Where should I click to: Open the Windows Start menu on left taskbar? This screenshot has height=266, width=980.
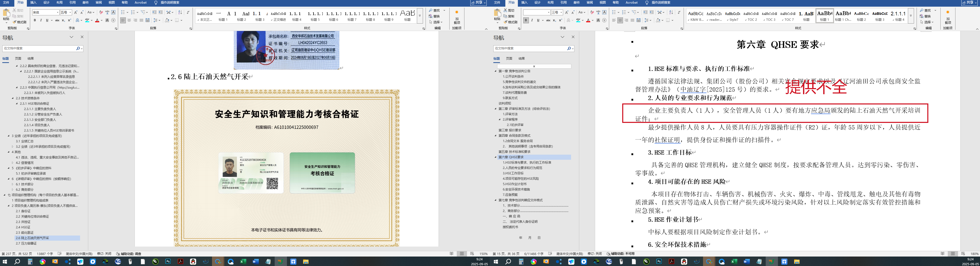(5, 261)
